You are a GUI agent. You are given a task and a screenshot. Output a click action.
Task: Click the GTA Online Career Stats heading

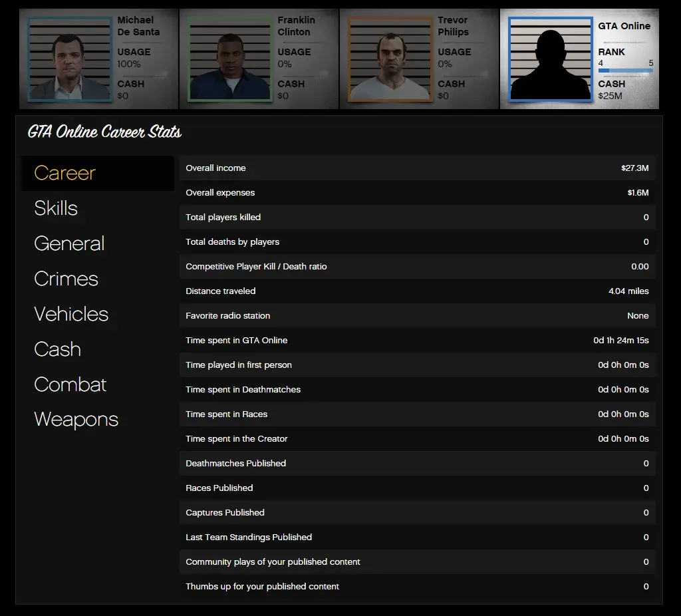pos(104,132)
